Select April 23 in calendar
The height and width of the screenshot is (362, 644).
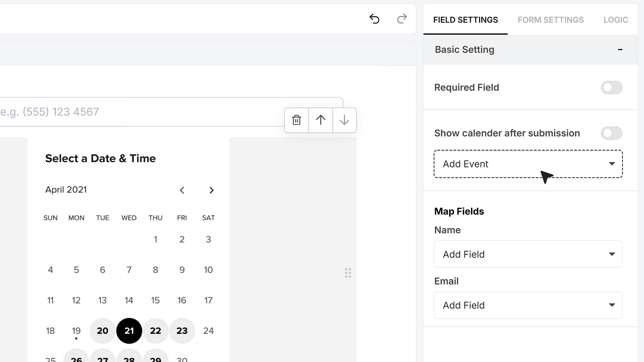pos(182,331)
